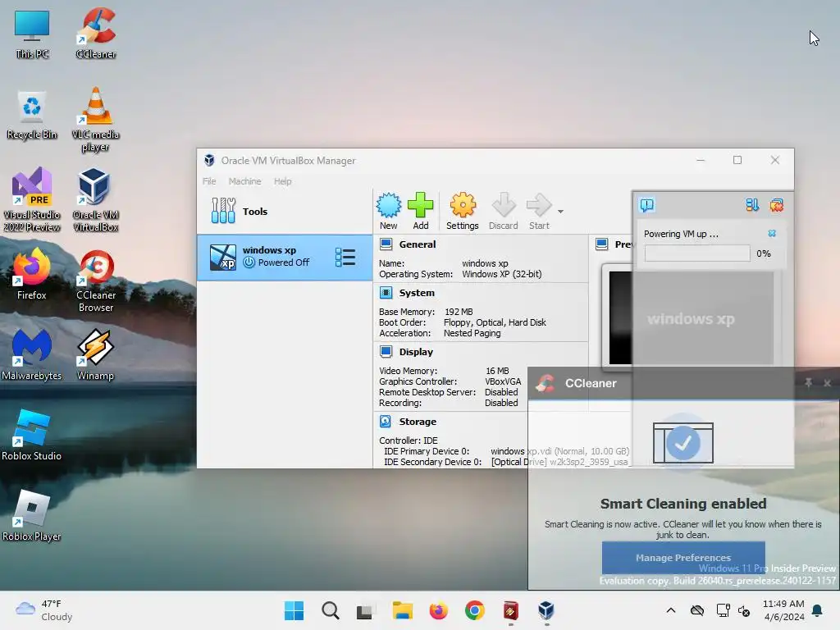Select the windows xp virtual machine entry
Screen dimensions: 840x630
[285, 257]
